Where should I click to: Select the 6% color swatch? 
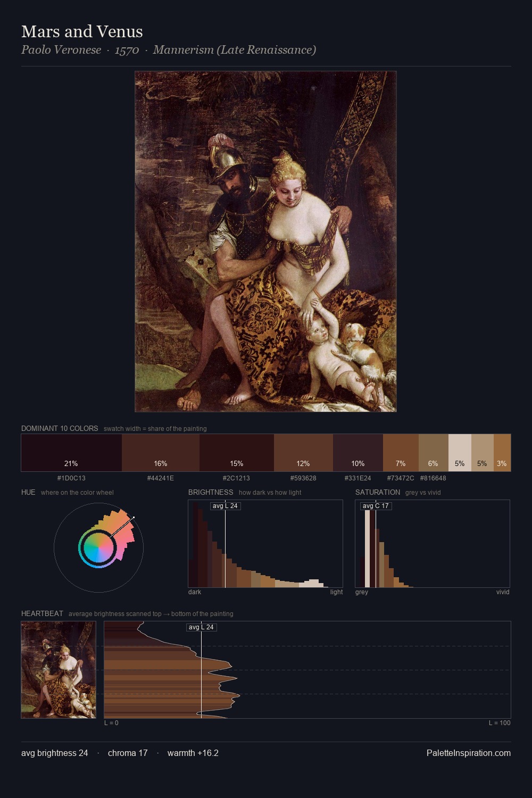coord(434,453)
